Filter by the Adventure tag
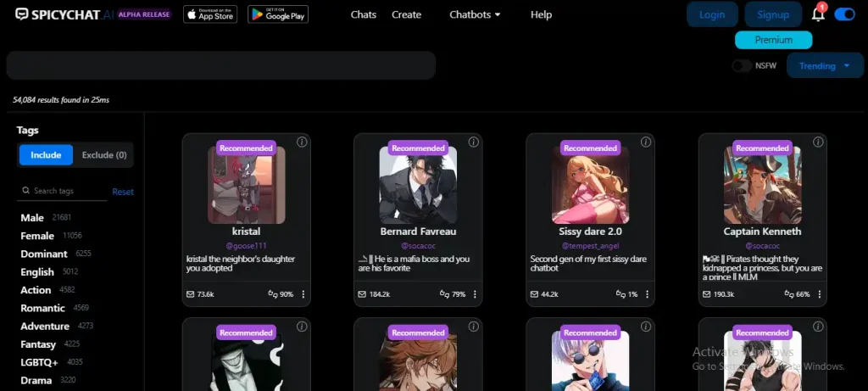 (45, 327)
